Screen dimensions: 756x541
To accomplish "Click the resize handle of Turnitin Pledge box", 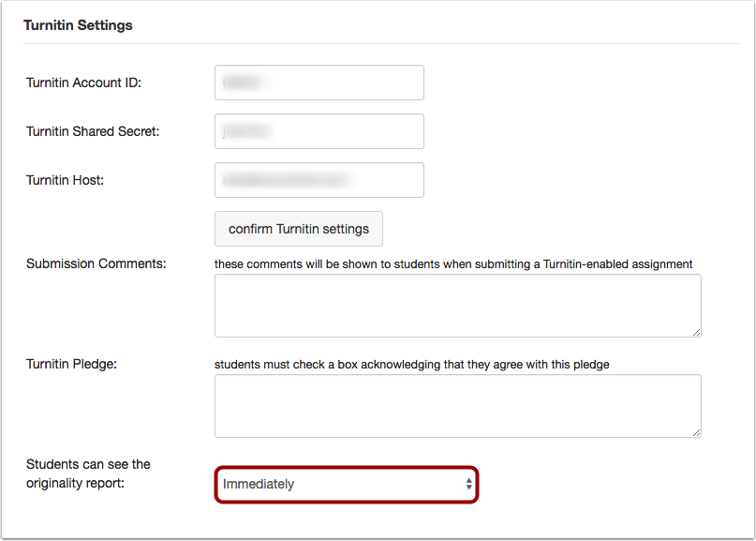I will coord(698,431).
